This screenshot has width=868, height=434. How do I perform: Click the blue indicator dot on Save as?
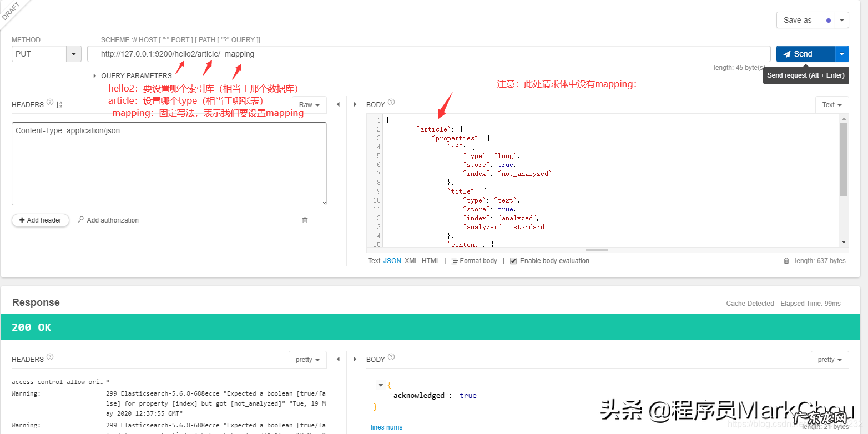827,19
